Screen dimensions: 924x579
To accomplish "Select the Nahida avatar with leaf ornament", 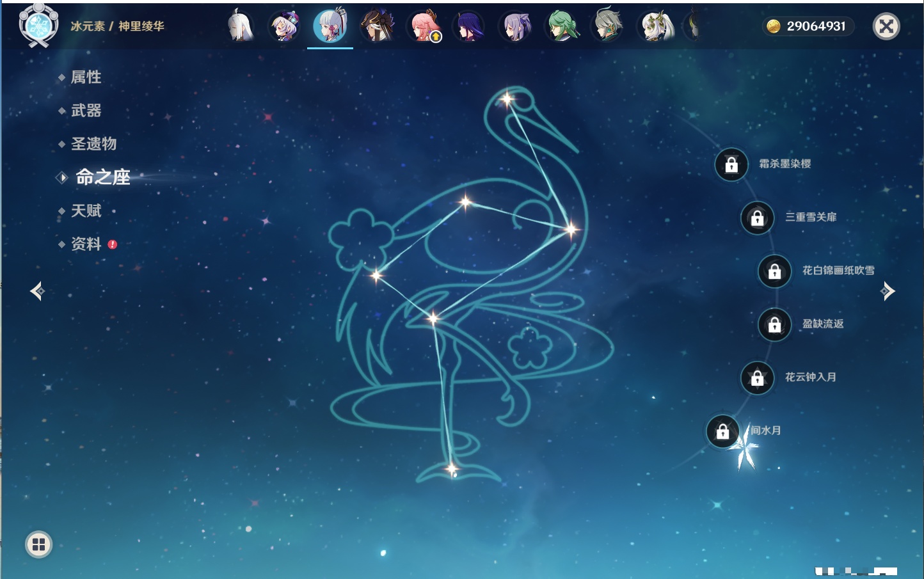I will pos(656,26).
